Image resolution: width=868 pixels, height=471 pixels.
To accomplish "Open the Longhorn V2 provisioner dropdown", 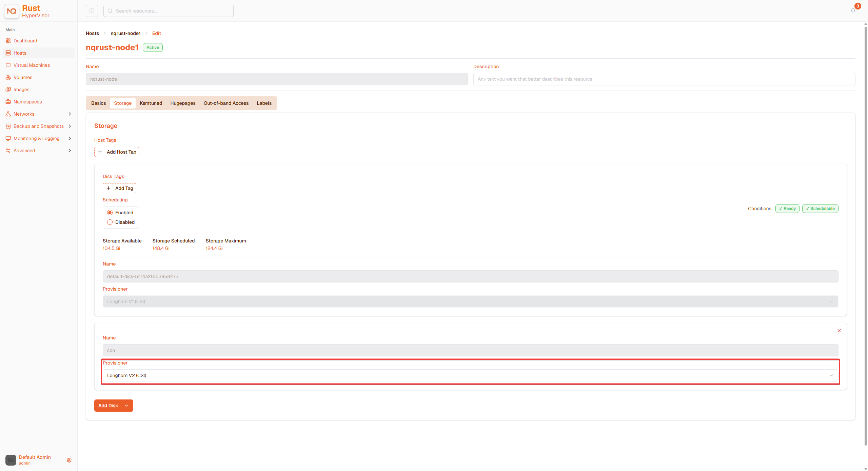I will click(470, 375).
